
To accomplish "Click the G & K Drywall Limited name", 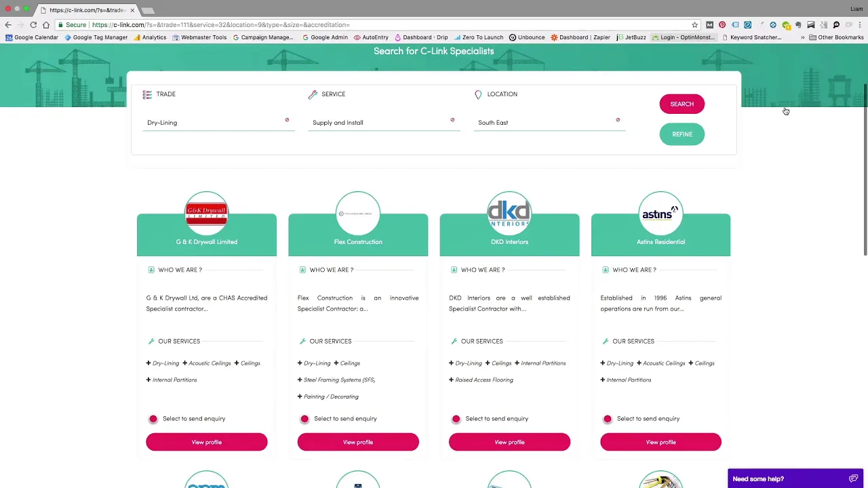I will (207, 242).
